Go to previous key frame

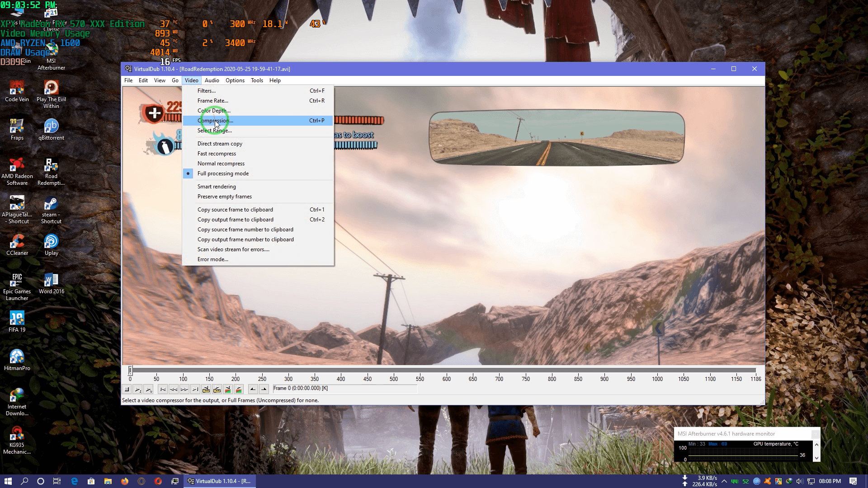pyautogui.click(x=206, y=389)
